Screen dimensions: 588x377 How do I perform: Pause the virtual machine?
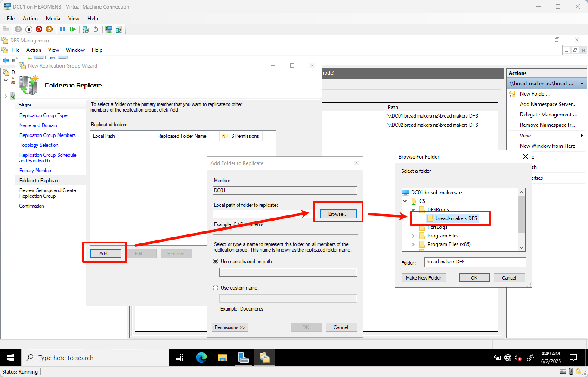click(63, 29)
